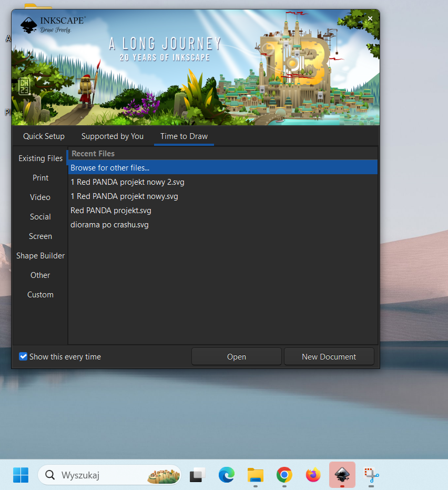448x490 pixels.
Task: Select 1 Red PANDA projekt nowy.svg
Action: point(223,196)
